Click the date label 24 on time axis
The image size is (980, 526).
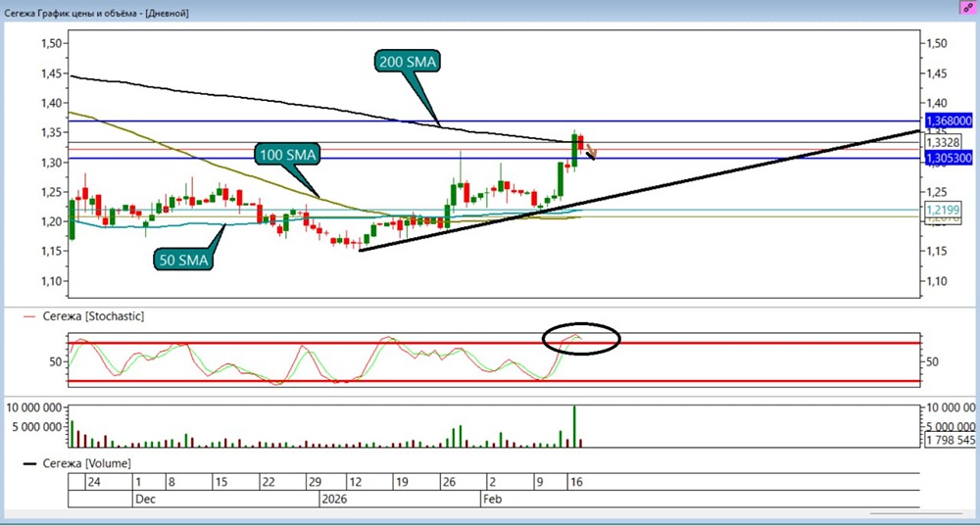pyautogui.click(x=94, y=482)
